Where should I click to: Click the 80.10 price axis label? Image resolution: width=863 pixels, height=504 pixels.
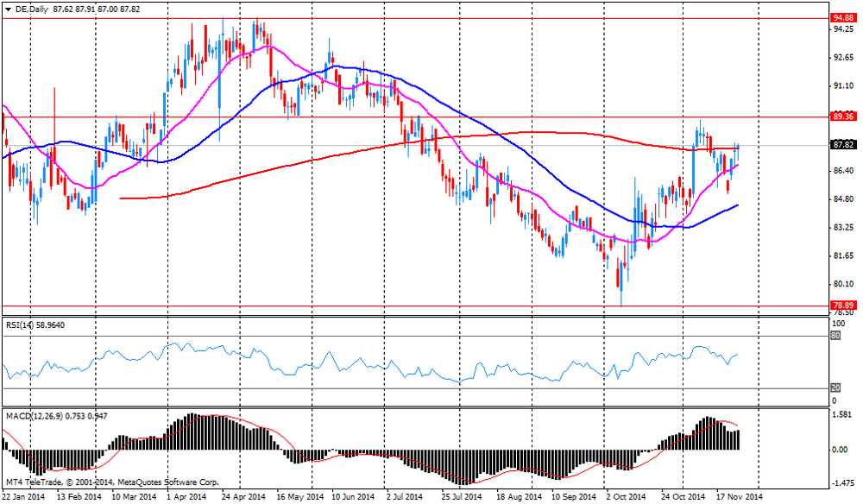pyautogui.click(x=841, y=285)
